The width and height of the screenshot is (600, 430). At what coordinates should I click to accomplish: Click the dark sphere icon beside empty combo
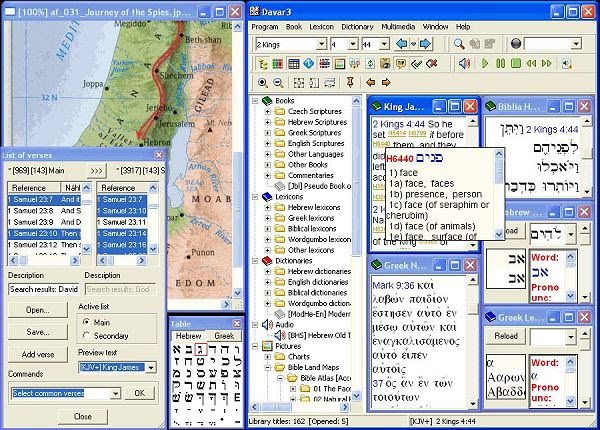click(516, 44)
